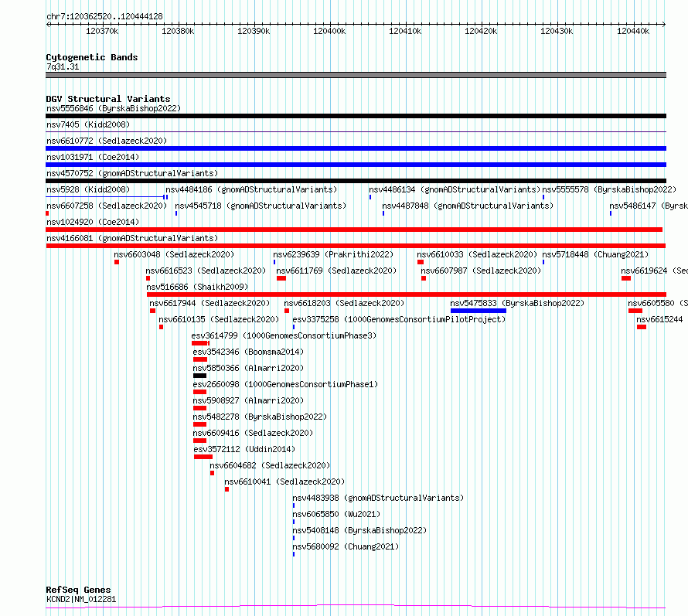Select the nsv7405 (Kidd2008) variant label
The height and width of the screenshot is (616, 688).
click(x=88, y=124)
